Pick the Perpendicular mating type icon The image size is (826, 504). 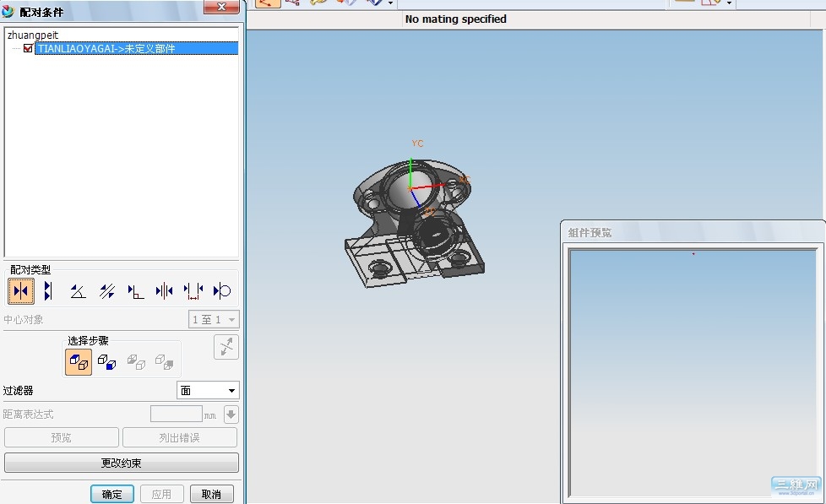(x=136, y=290)
